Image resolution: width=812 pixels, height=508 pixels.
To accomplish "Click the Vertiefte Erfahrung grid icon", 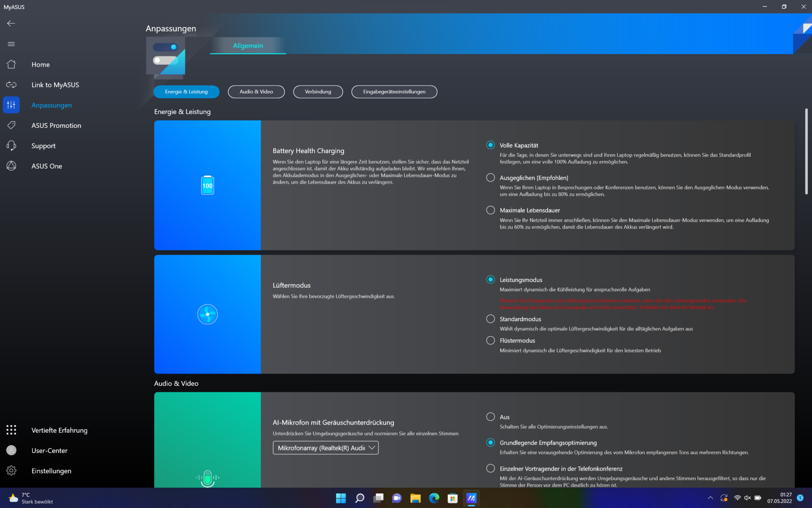I will click(11, 430).
